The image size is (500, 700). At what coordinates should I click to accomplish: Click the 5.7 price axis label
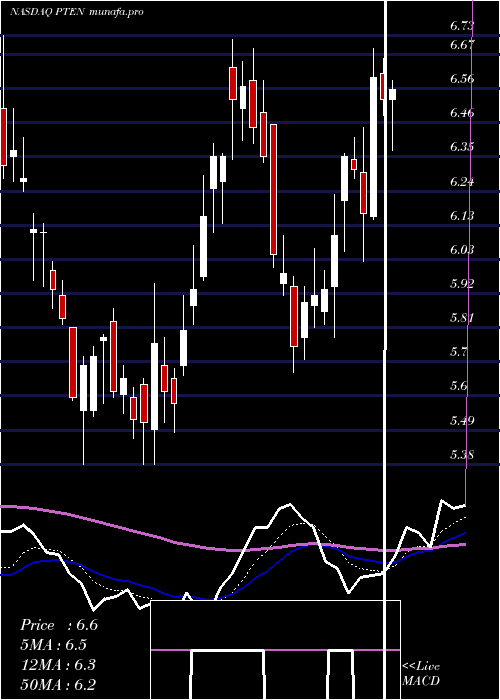(x=459, y=351)
